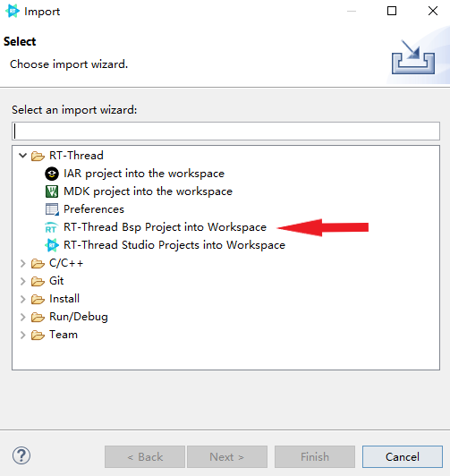The image size is (450, 476).
Task: Click the MDK project green icon
Action: coord(52,191)
